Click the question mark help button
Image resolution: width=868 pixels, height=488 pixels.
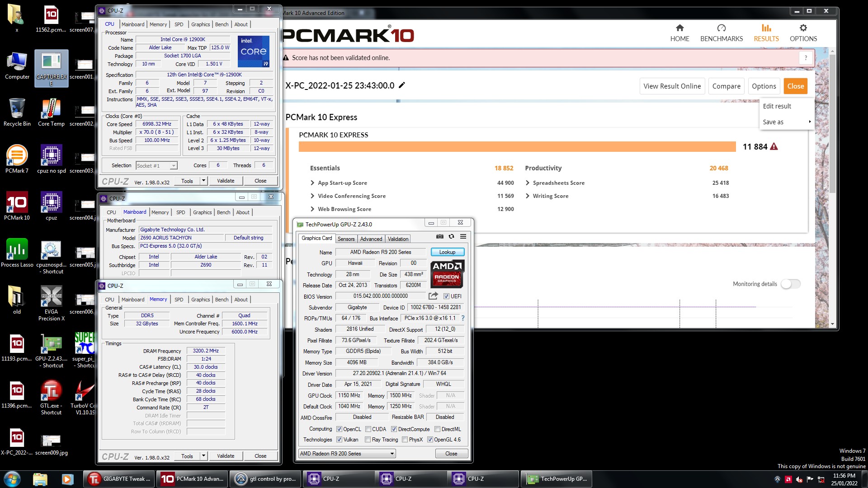(806, 58)
